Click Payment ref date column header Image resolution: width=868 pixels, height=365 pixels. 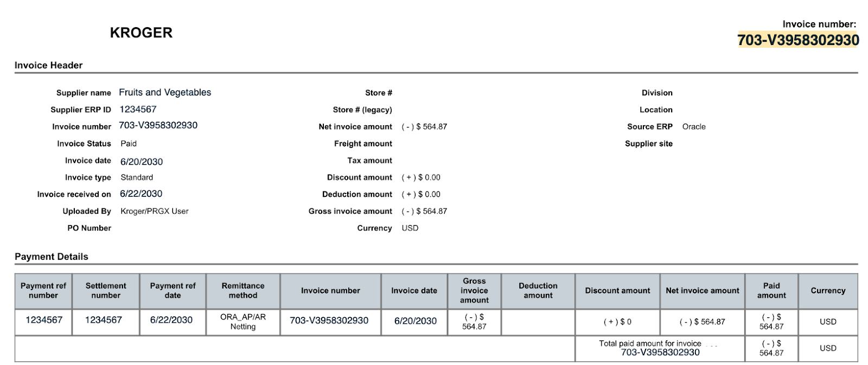(x=173, y=291)
